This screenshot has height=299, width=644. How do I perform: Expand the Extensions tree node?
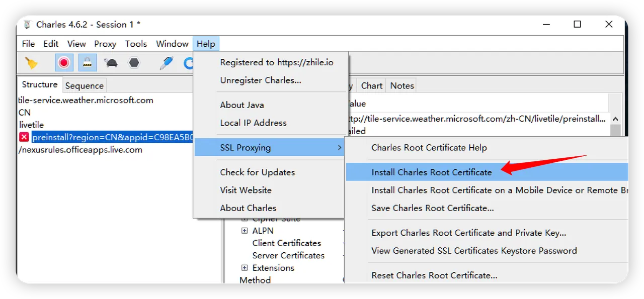[x=245, y=268]
